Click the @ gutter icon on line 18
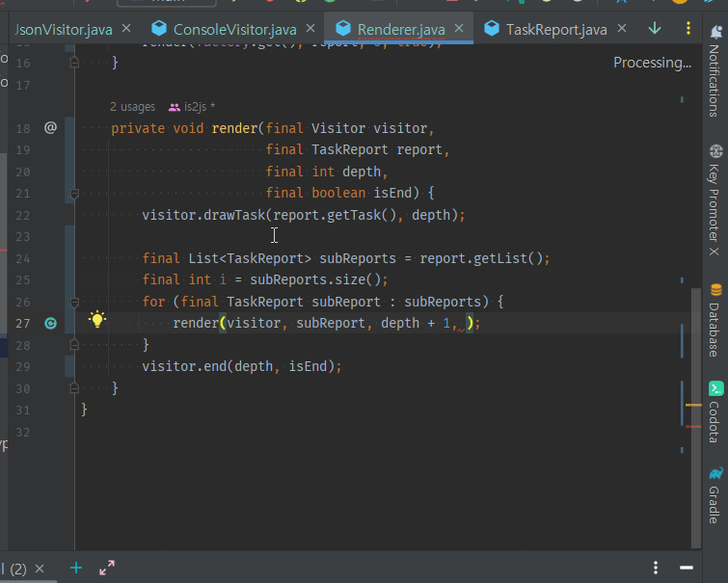This screenshot has height=583, width=728. [x=50, y=127]
